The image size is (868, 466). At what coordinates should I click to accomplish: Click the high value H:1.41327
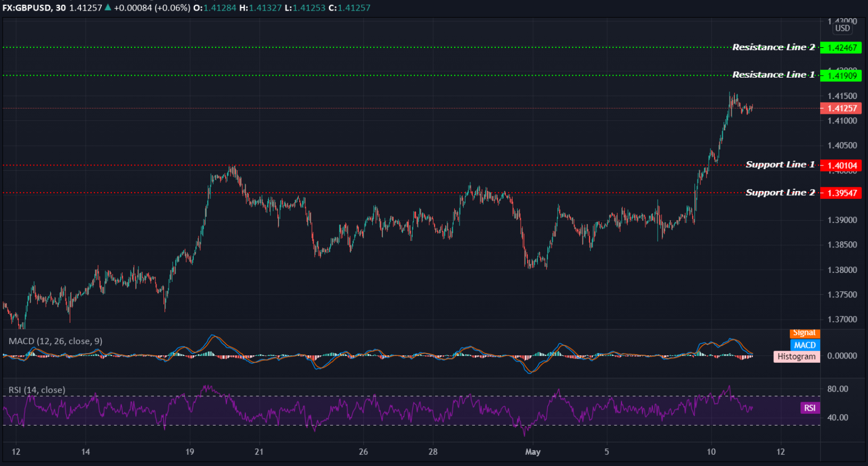pos(260,8)
